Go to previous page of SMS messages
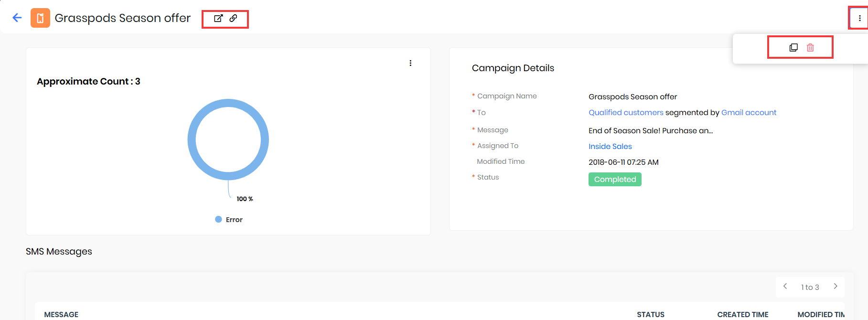Screen dimensions: 868x320 click(x=785, y=287)
